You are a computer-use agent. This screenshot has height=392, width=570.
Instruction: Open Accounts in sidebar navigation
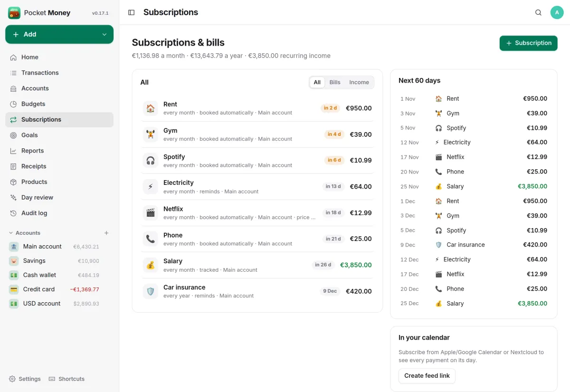point(59,88)
